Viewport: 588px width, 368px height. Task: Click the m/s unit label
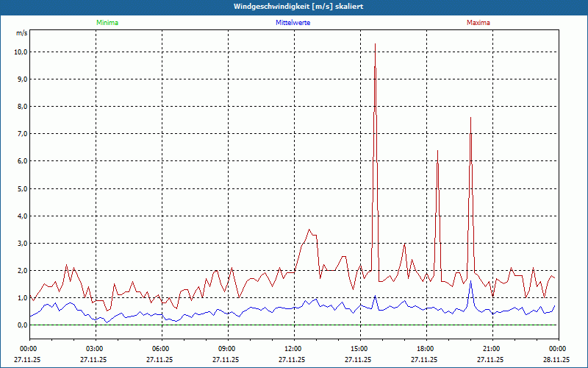tap(21, 33)
